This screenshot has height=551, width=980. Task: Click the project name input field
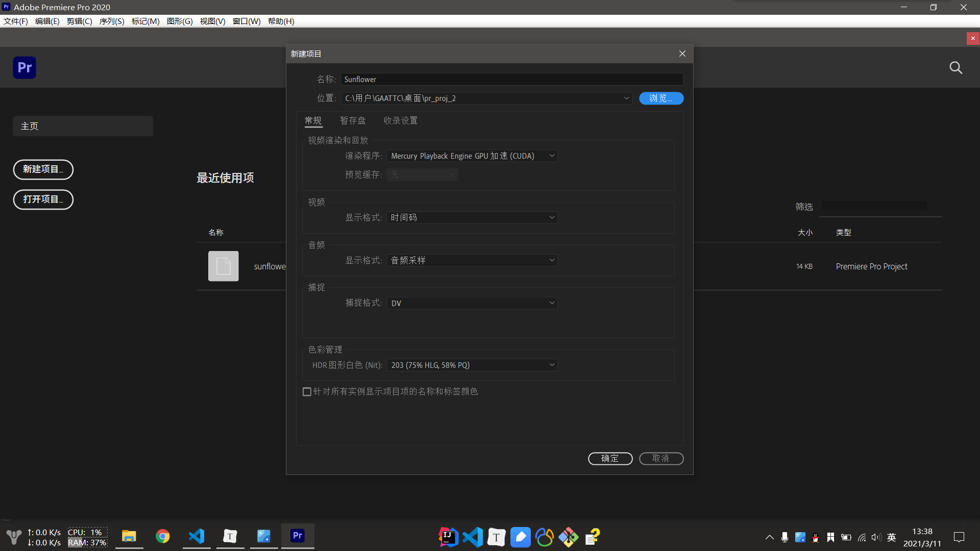click(511, 79)
